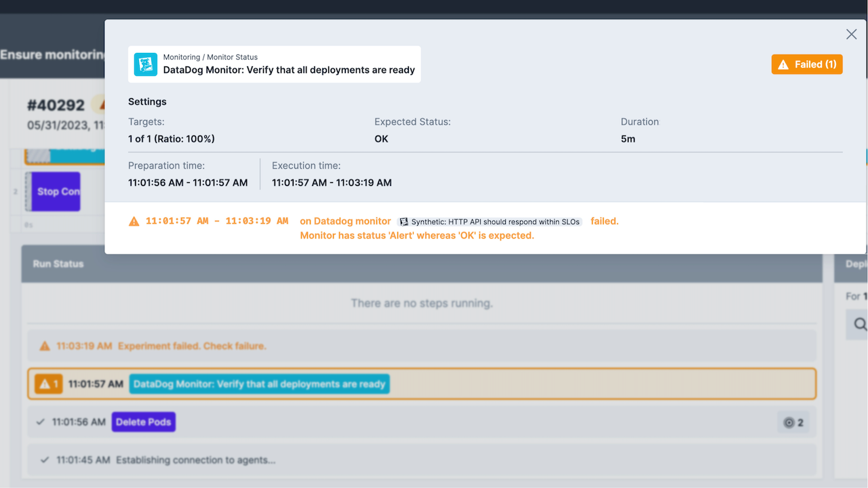The image size is (868, 488).
Task: Click Establishing connection to agents... log entry
Action: pos(196,460)
